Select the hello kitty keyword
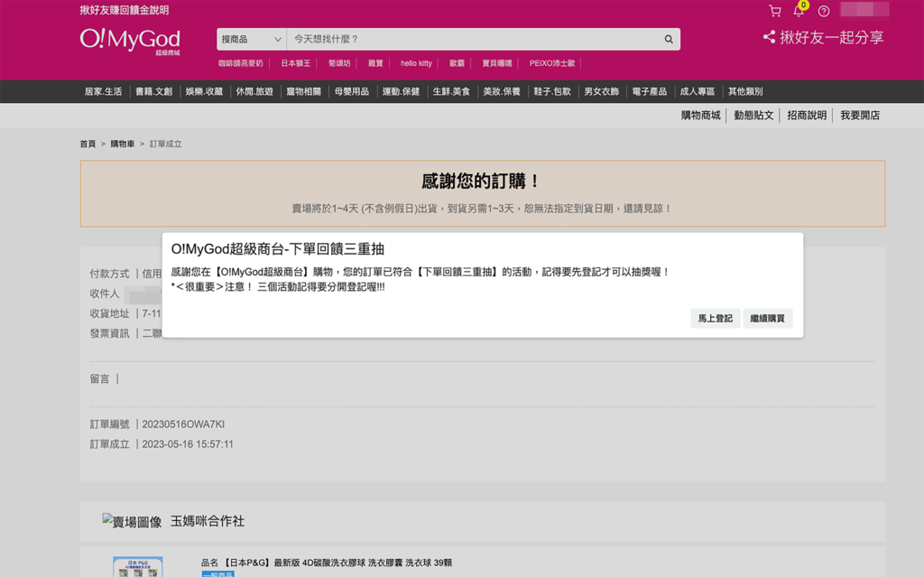924x577 pixels. click(416, 63)
